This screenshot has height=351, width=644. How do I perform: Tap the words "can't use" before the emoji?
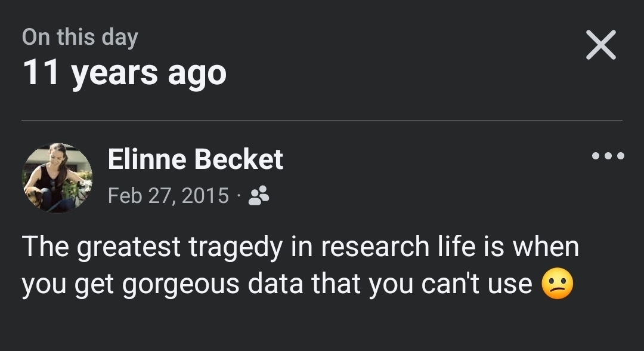click(476, 285)
